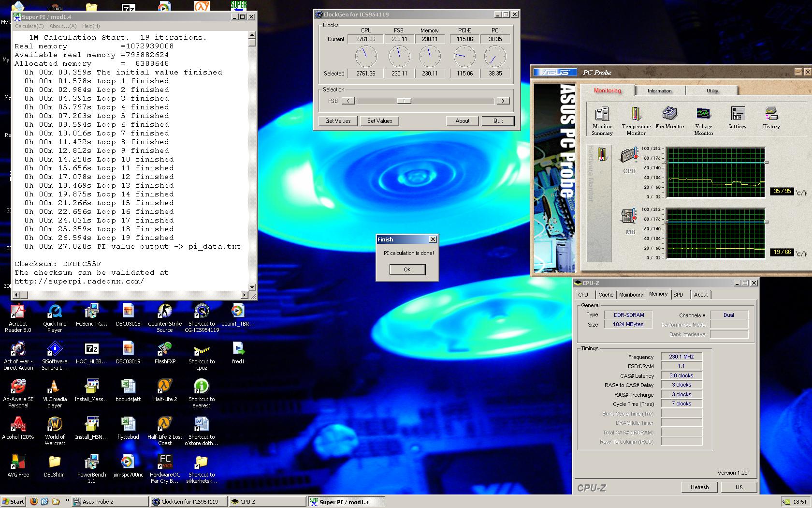The width and height of the screenshot is (812, 508).
Task: Open FlashFXP desktop icon
Action: pos(165,353)
